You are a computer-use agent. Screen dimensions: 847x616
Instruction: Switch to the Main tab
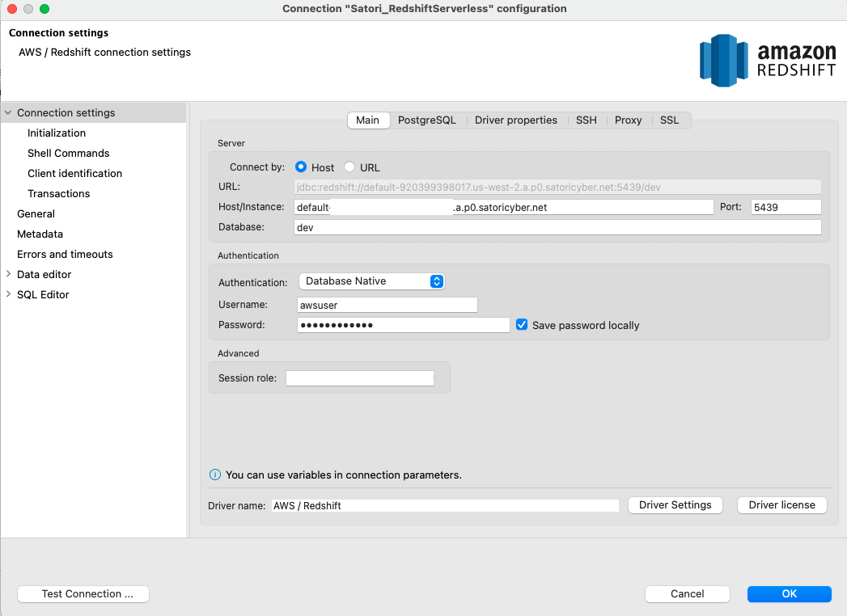(368, 120)
